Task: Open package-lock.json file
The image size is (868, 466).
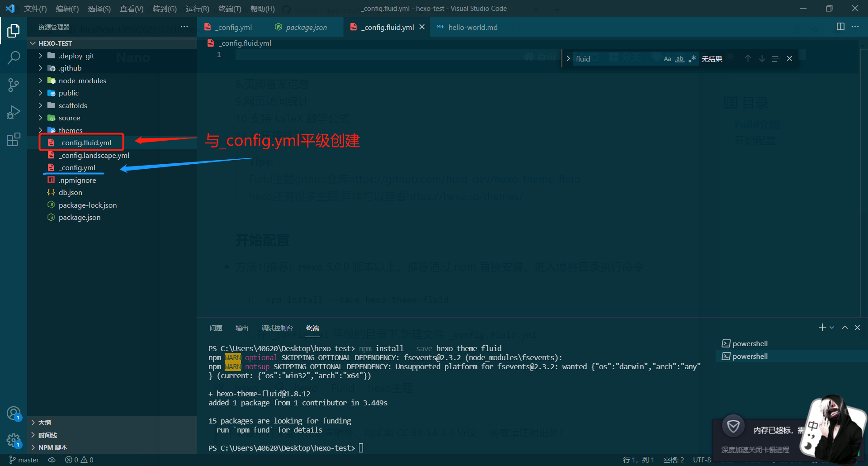Action: [113, 205]
